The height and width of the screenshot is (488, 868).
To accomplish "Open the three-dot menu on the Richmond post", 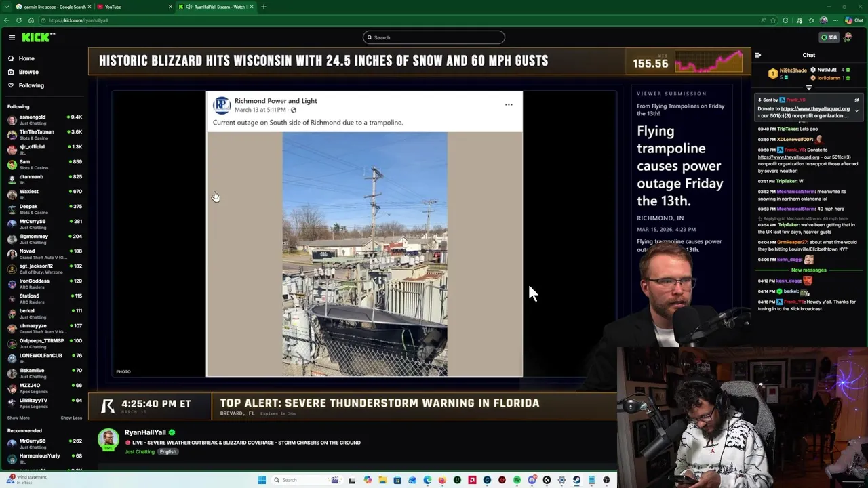I will (509, 104).
